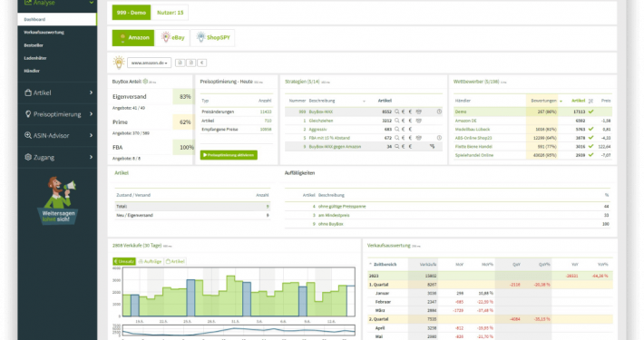Click the info icon in BuyBox-MAX strategy row
The image size is (644, 340).
(x=439, y=112)
